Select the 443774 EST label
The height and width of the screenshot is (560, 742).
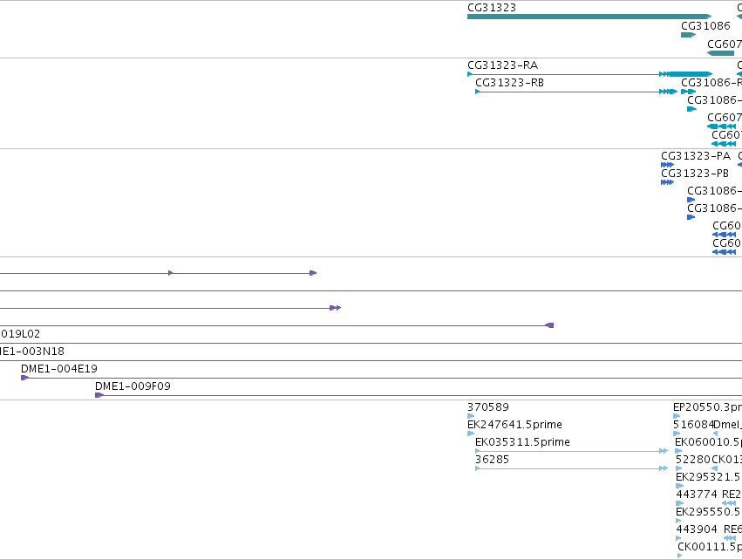pos(697,495)
